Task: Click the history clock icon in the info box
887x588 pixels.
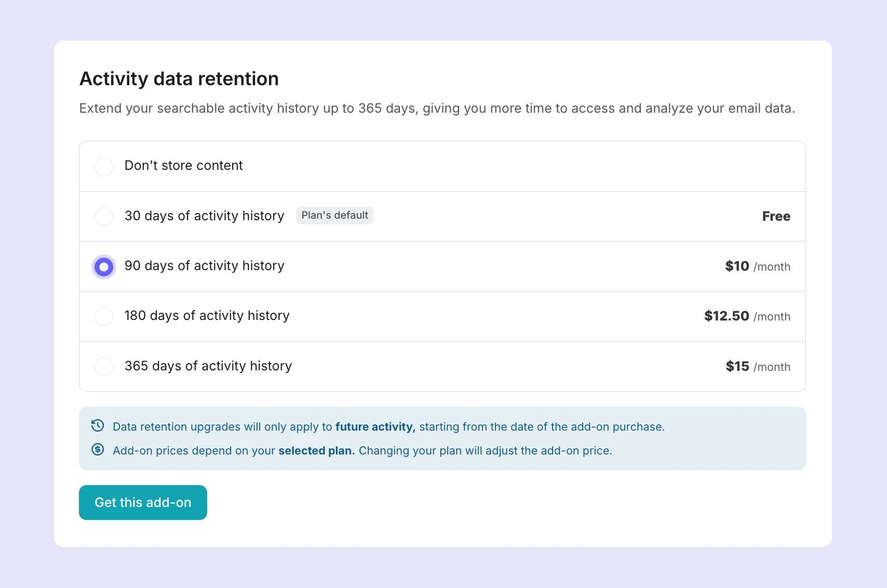Action: pos(98,426)
